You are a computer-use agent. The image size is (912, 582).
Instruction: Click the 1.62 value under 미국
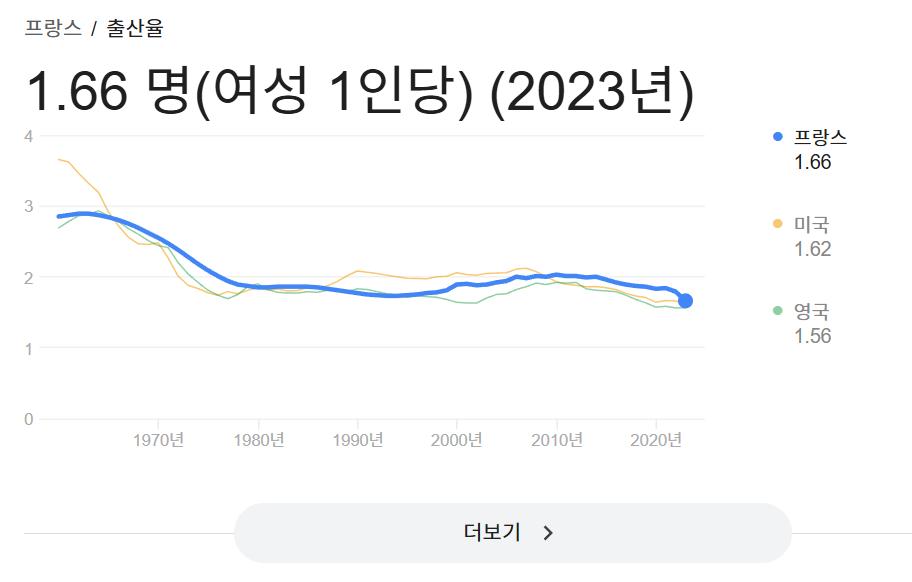click(x=812, y=249)
